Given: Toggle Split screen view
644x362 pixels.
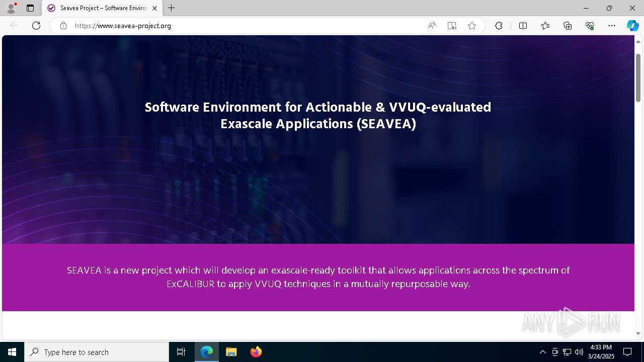Looking at the screenshot, I should coord(523,26).
